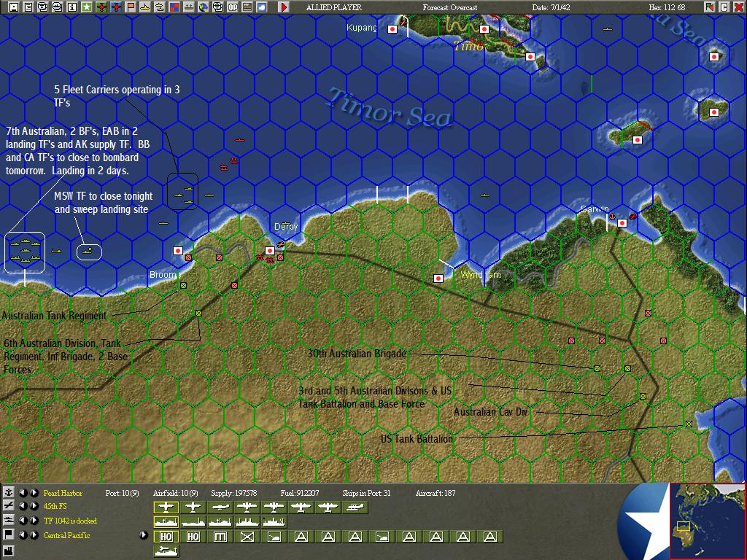The height and width of the screenshot is (560, 747).
Task: Select the red aircraft icon in the toolbar
Action: click(x=101, y=7)
